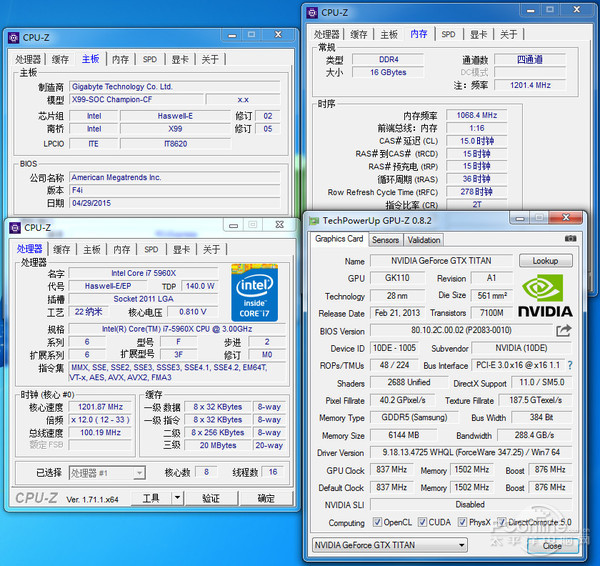Click the TDP 140.0 W value
600x566 pixels.
pos(200,286)
